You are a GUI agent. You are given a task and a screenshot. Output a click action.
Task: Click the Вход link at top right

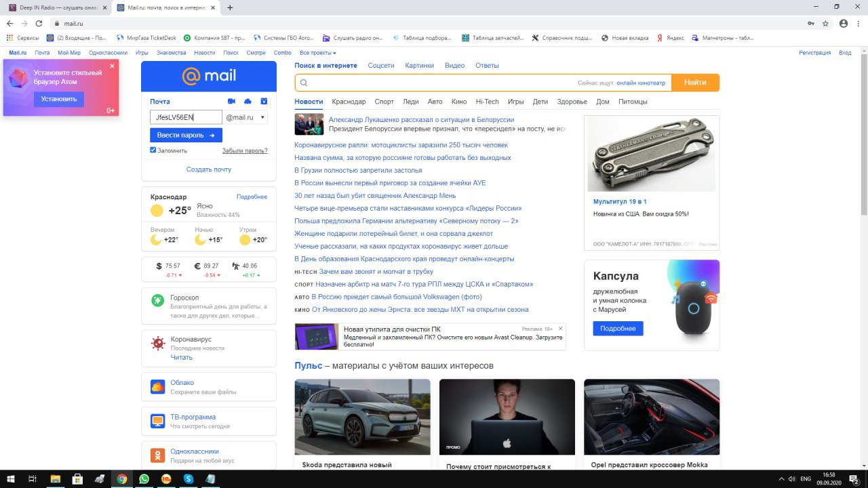[x=845, y=53]
